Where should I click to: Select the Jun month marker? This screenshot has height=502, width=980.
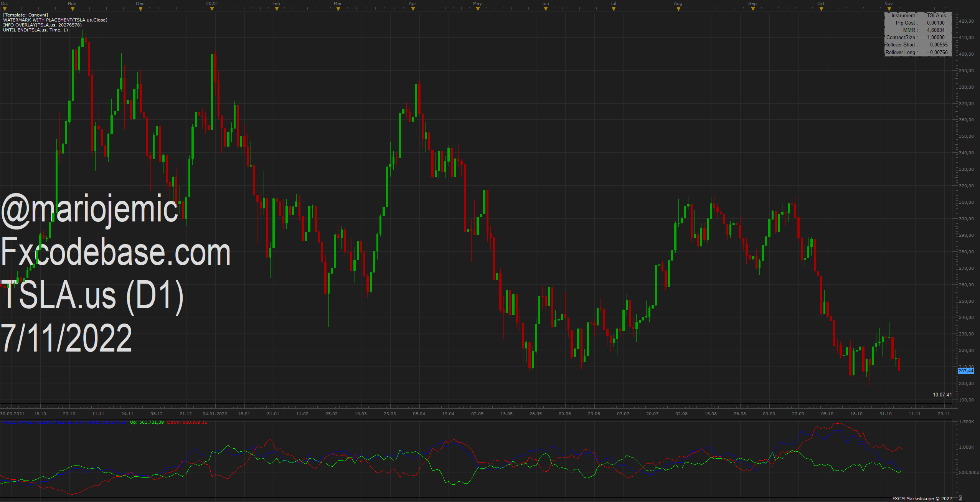[x=546, y=9]
